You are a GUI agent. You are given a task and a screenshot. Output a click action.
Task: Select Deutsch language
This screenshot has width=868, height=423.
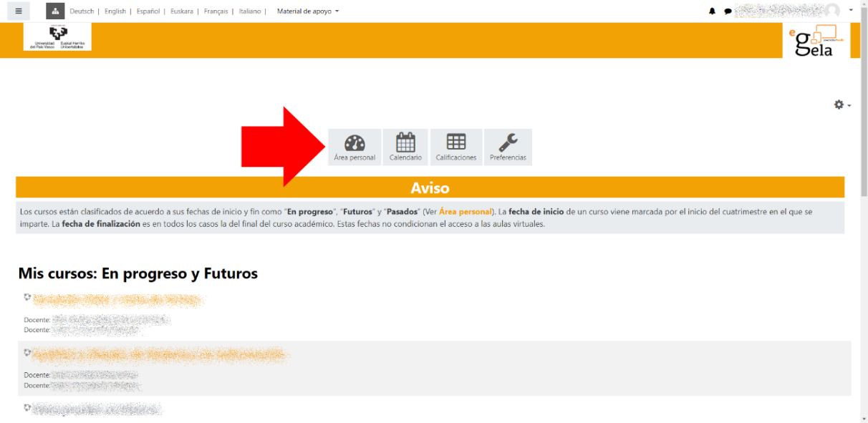82,11
